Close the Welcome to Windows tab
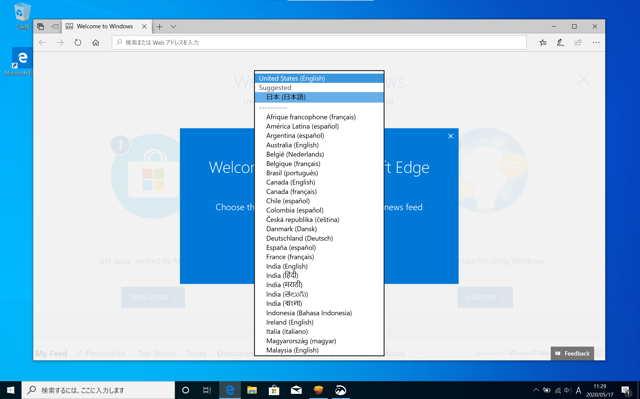 pyautogui.click(x=144, y=27)
